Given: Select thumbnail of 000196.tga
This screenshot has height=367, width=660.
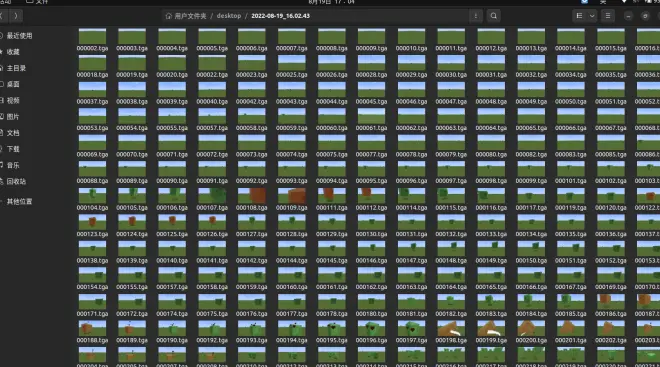Looking at the screenshot, I should [371, 328].
